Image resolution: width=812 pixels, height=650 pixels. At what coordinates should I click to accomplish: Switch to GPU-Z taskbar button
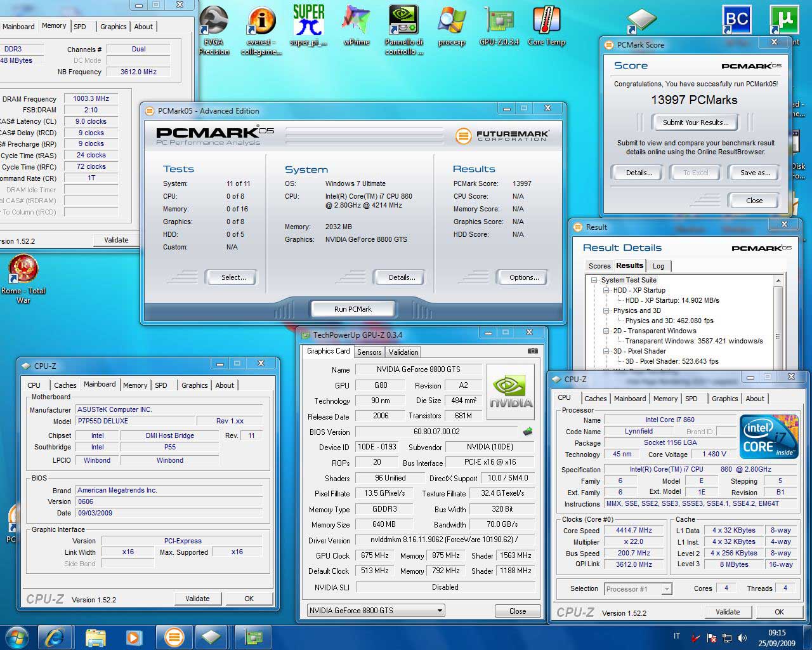coord(252,637)
